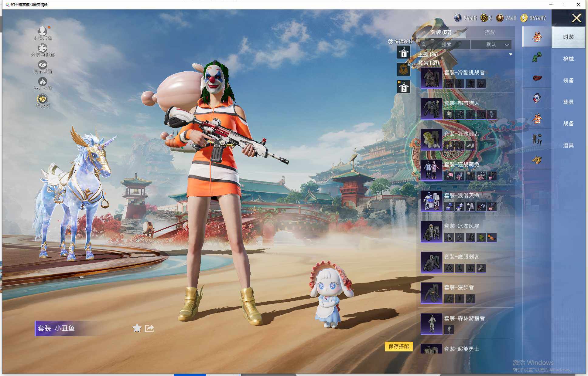Select the 套装-狂战萌兔 outfit thumbnail
588x376 pixels.
coord(431,170)
